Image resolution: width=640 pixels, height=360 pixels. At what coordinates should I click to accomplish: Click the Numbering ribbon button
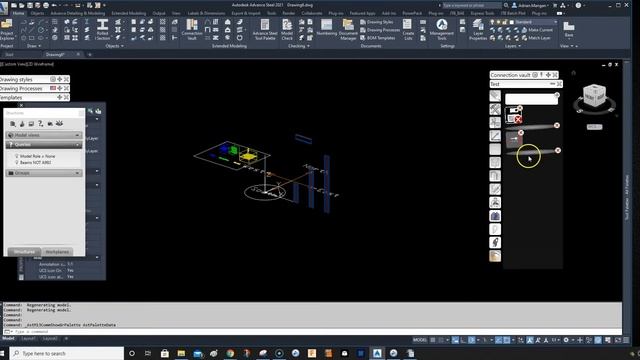(327, 28)
